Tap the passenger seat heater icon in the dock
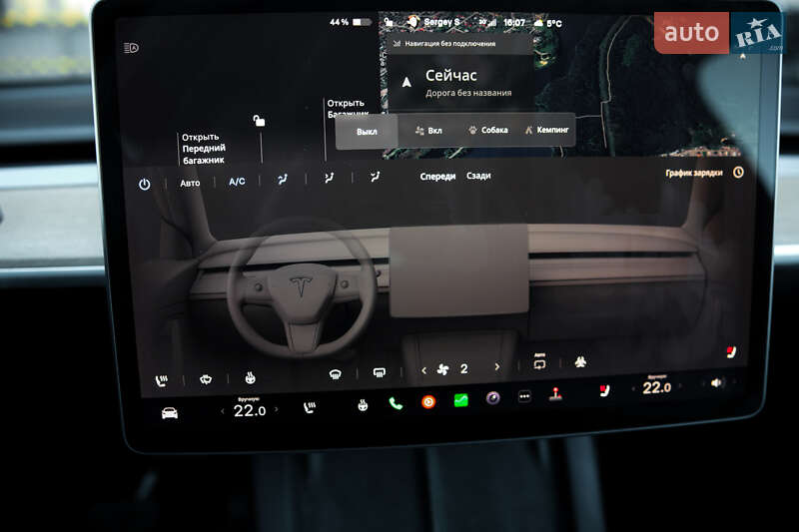 pos(604,390)
